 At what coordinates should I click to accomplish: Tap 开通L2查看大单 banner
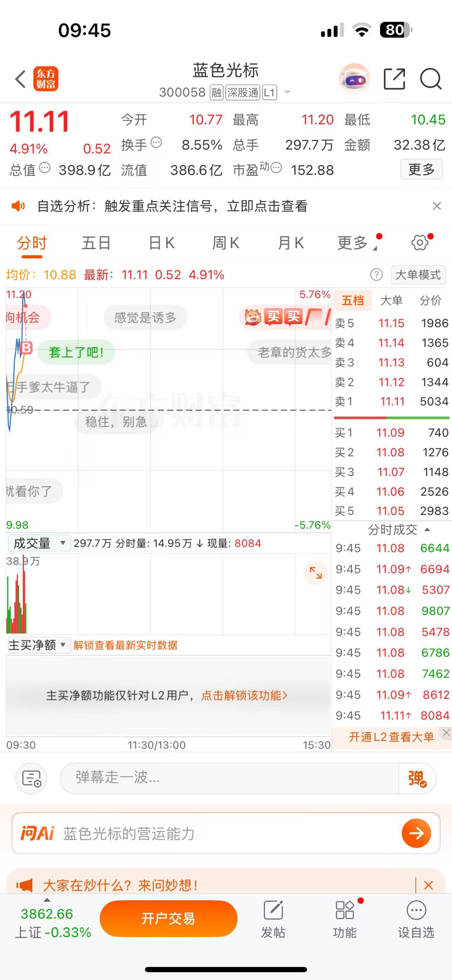391,737
